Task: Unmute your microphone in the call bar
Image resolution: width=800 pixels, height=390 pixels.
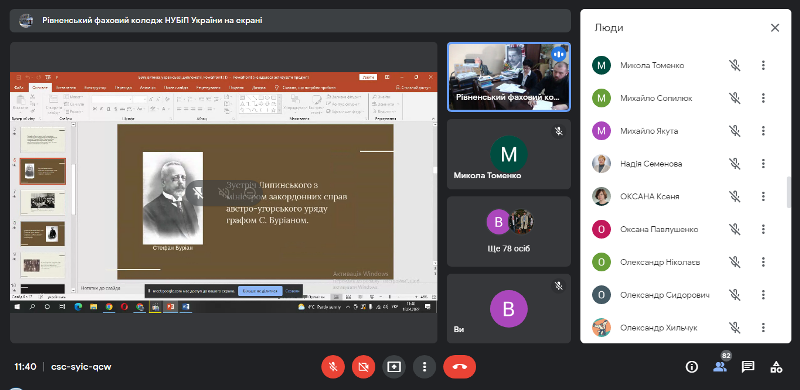Action: point(333,367)
